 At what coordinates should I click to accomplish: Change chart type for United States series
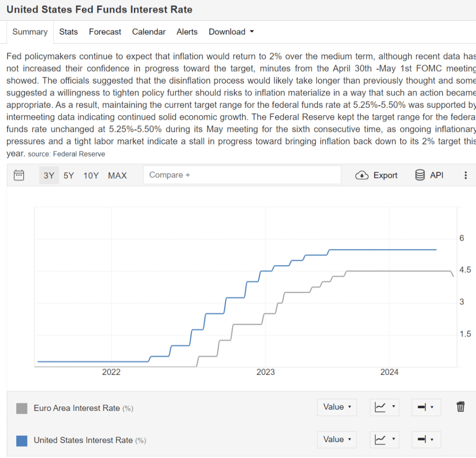coord(384,439)
